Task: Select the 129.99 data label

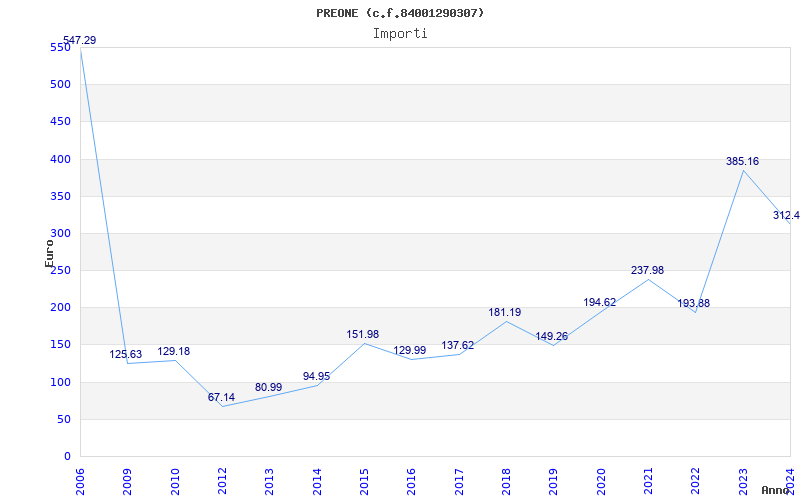Action: (x=410, y=351)
